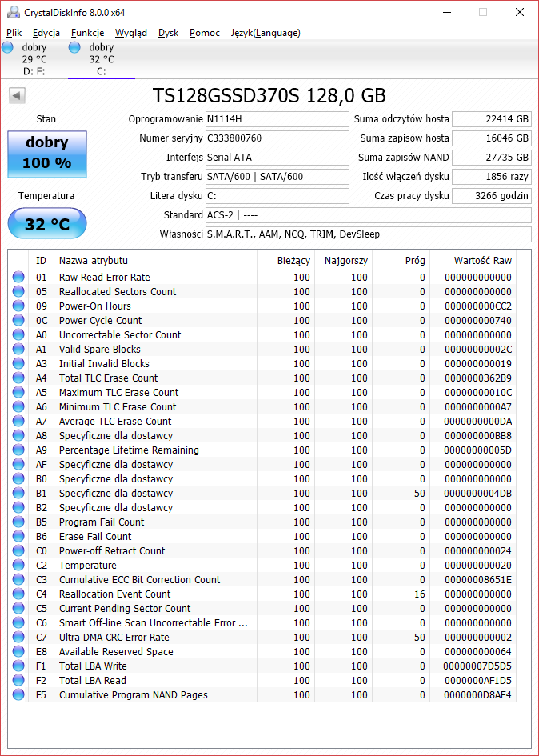Click the serial number field C333800760
The width and height of the screenshot is (539, 756).
point(277,138)
